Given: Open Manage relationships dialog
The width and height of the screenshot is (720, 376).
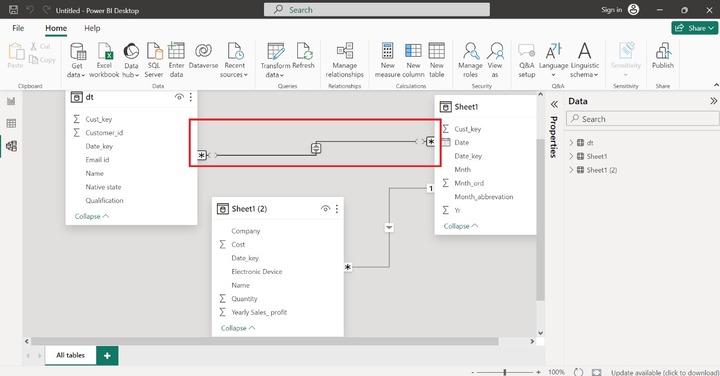Looking at the screenshot, I should click(344, 60).
